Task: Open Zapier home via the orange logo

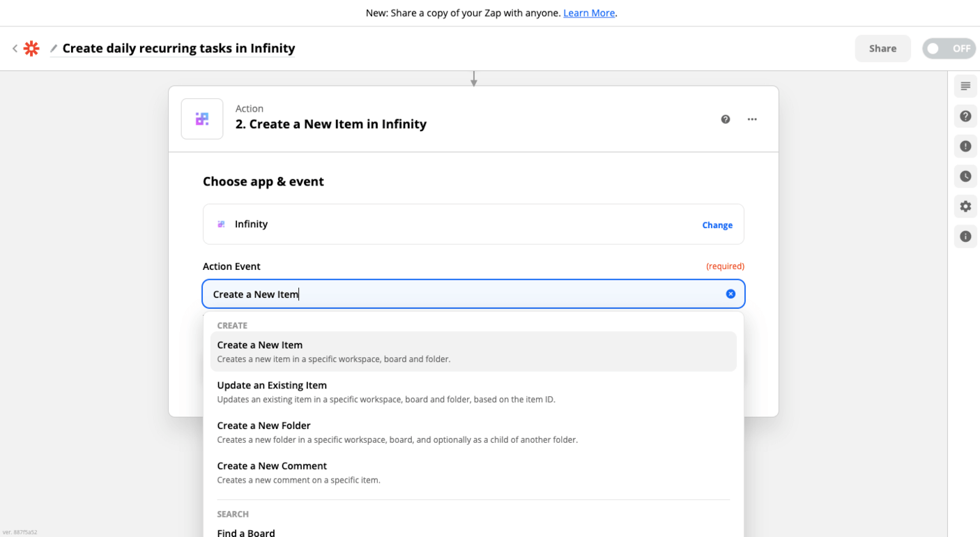Action: coord(31,49)
